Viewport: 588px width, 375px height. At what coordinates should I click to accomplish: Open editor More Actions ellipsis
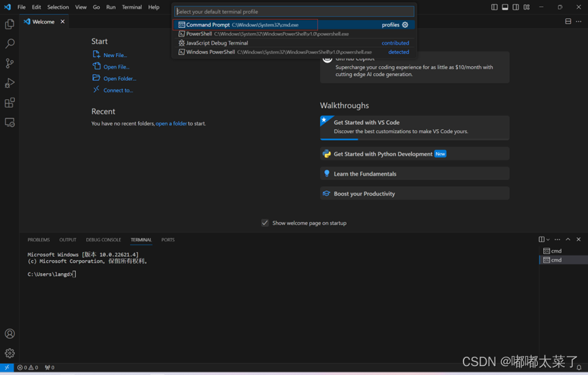[578, 21]
